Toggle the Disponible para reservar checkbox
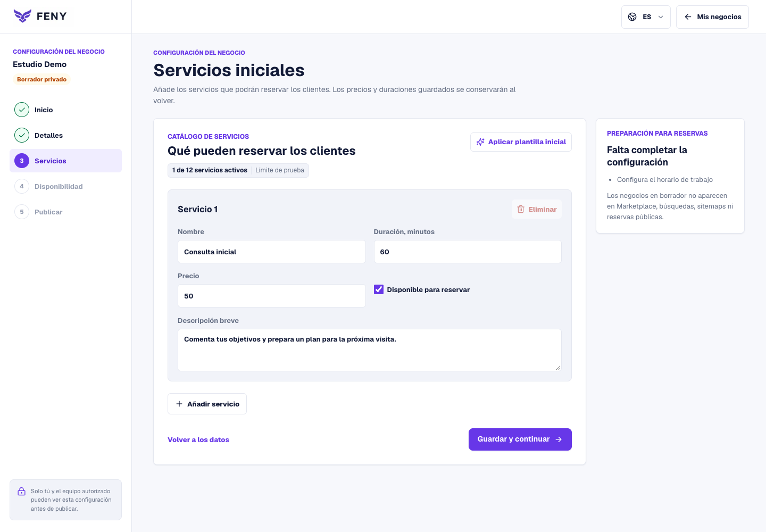The height and width of the screenshot is (532, 766). click(x=379, y=289)
